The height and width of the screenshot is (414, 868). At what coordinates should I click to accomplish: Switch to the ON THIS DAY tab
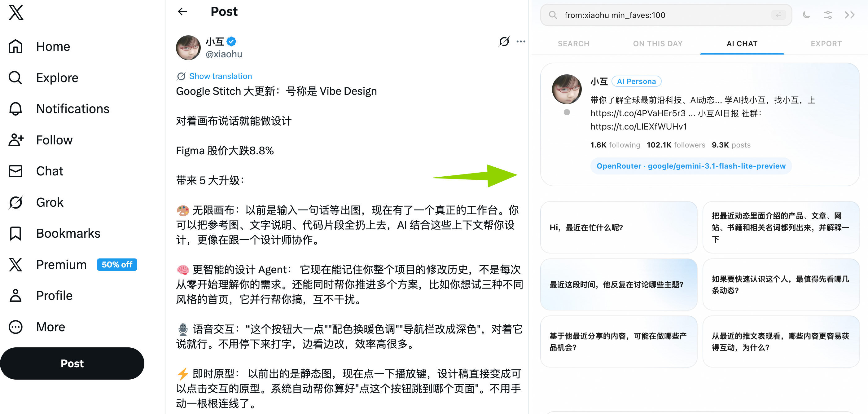click(657, 43)
